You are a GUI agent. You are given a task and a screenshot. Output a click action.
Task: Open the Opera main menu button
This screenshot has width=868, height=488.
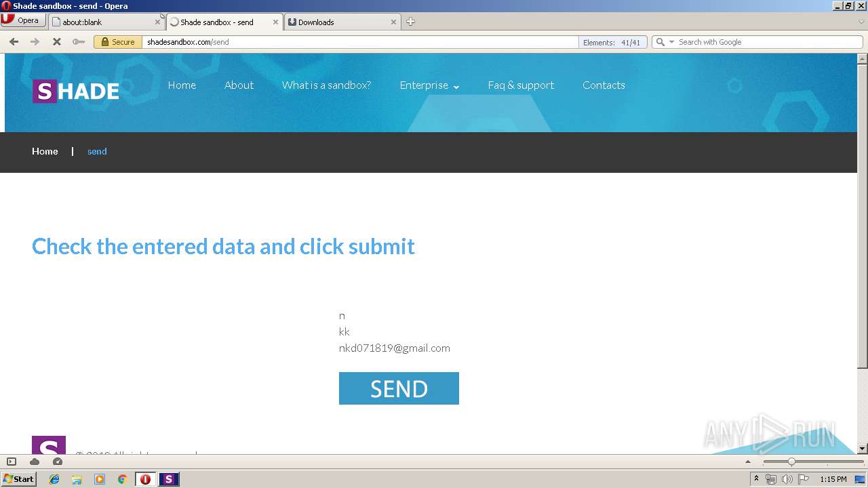point(23,20)
